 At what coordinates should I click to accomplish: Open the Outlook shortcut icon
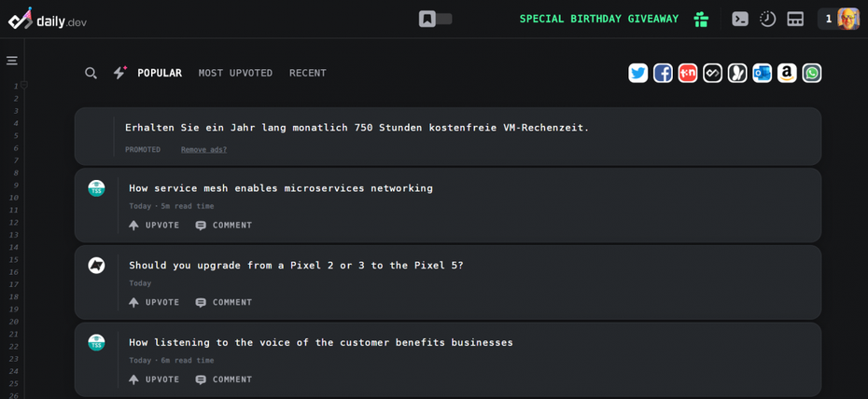tap(763, 73)
